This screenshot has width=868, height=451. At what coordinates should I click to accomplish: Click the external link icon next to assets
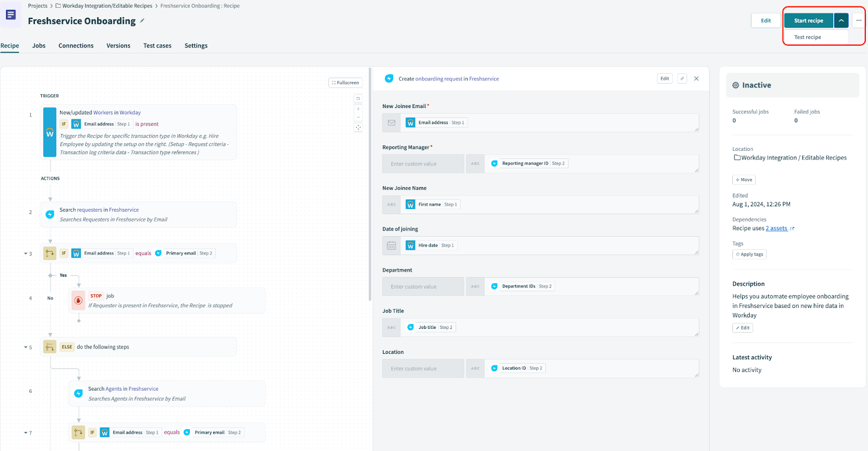click(x=792, y=228)
